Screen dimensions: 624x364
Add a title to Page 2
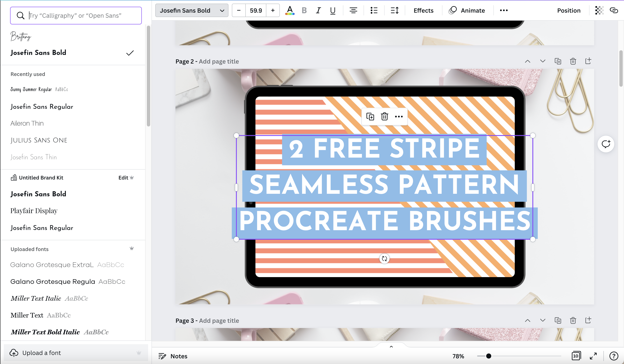219,61
